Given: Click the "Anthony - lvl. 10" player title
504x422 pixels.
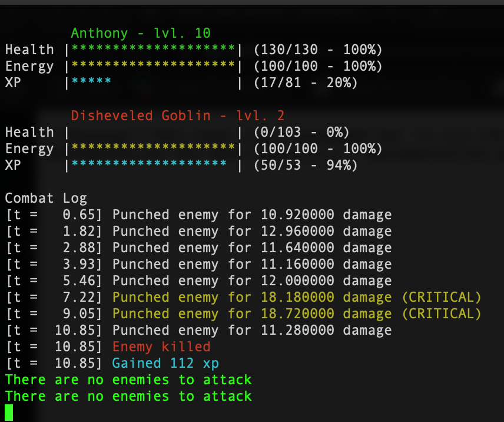Looking at the screenshot, I should coord(141,33).
